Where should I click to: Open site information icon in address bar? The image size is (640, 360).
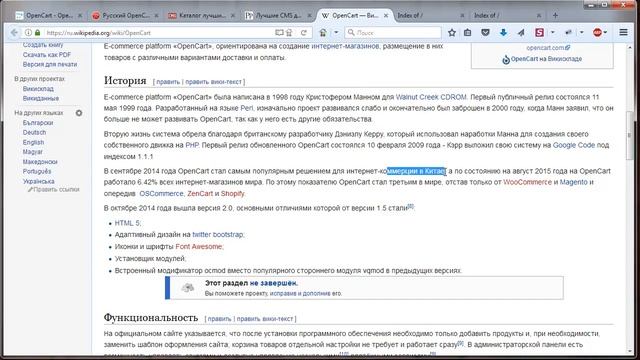pos(28,33)
